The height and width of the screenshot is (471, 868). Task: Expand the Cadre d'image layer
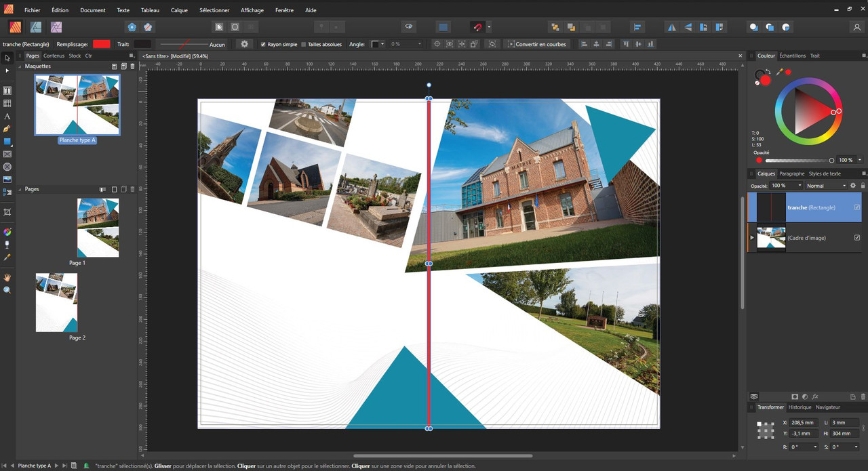click(x=752, y=238)
